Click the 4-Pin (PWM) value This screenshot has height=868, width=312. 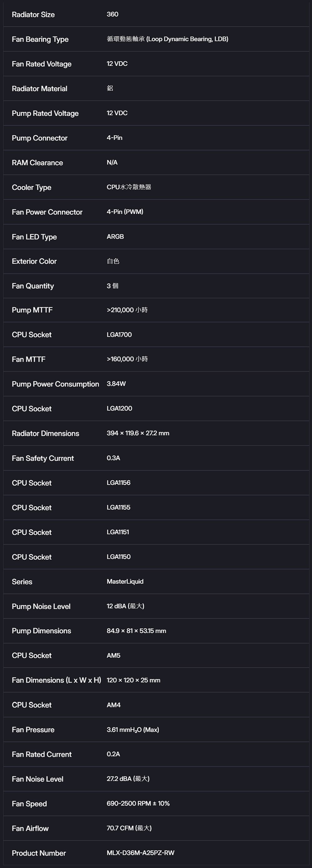click(125, 212)
